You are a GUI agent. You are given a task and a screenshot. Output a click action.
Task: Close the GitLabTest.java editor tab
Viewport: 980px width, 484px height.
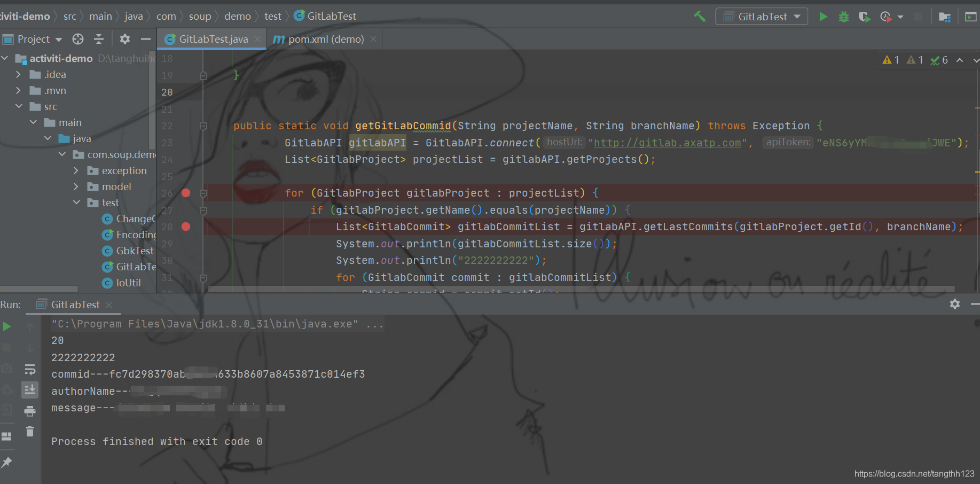click(257, 39)
